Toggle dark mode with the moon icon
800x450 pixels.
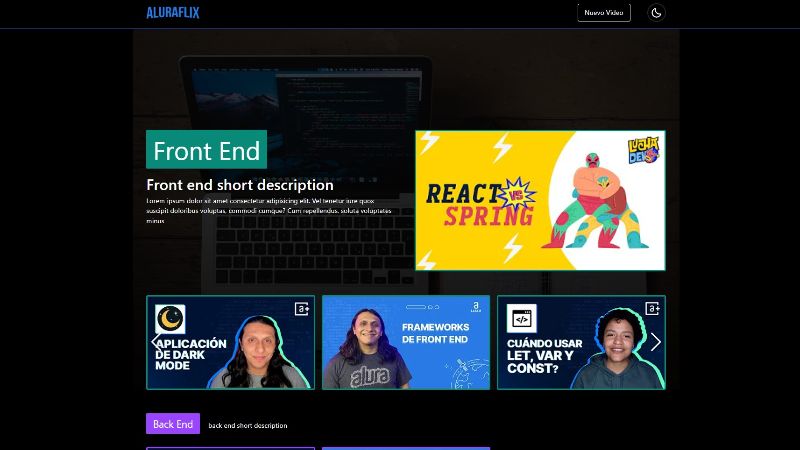(x=656, y=13)
